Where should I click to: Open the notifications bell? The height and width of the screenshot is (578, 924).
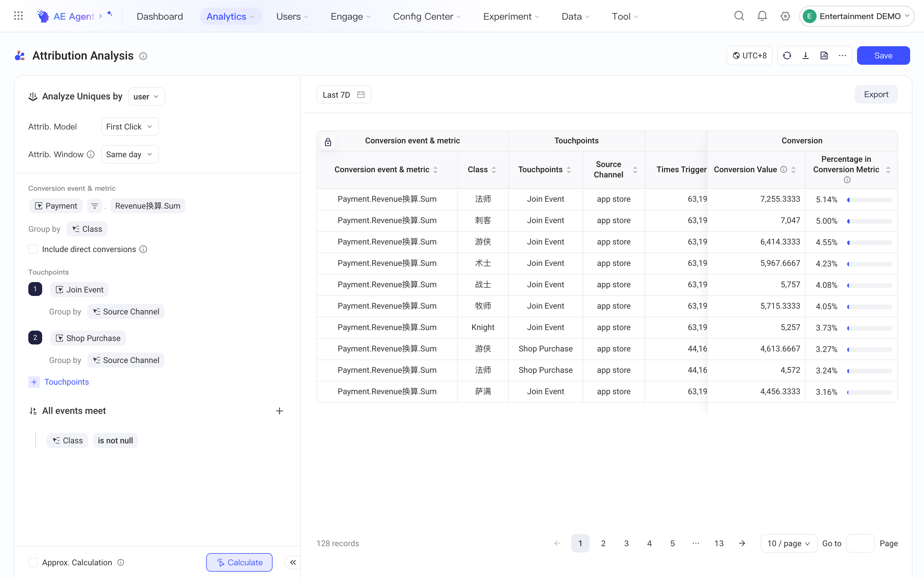click(x=762, y=16)
